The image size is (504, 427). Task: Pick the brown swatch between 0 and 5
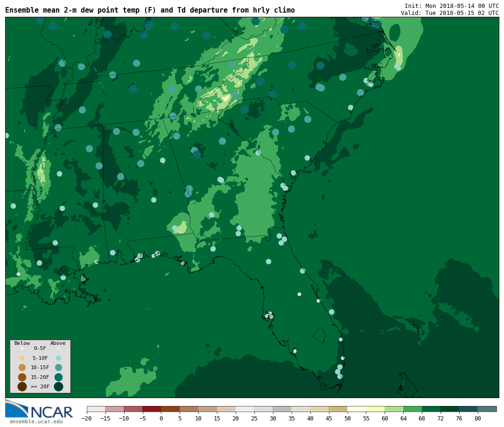171,409
